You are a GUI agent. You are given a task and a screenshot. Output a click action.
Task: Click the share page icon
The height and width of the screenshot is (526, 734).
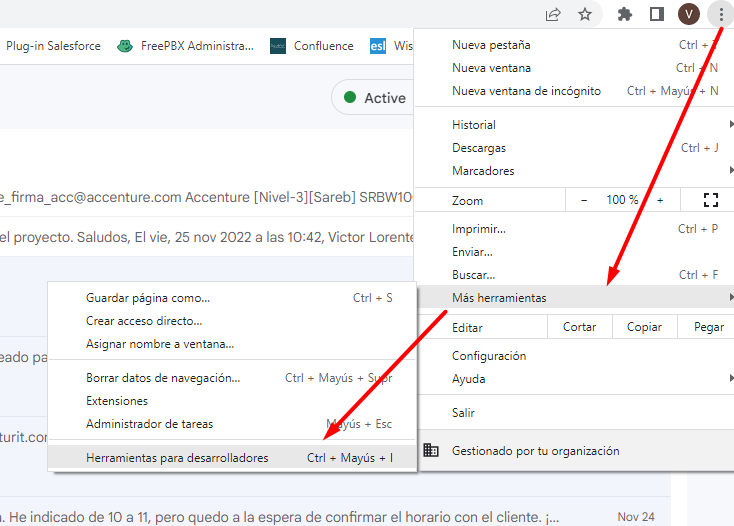[553, 14]
